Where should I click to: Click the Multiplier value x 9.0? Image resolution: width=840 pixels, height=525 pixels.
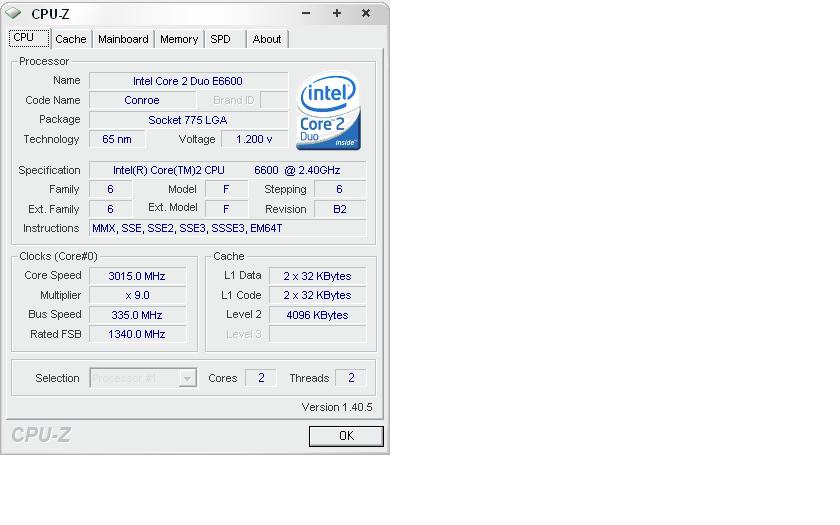click(x=137, y=295)
